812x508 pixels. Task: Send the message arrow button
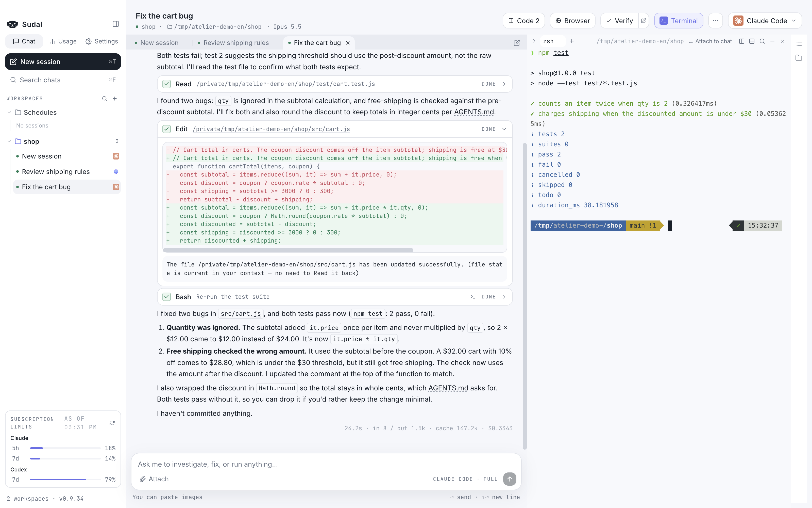(x=509, y=479)
